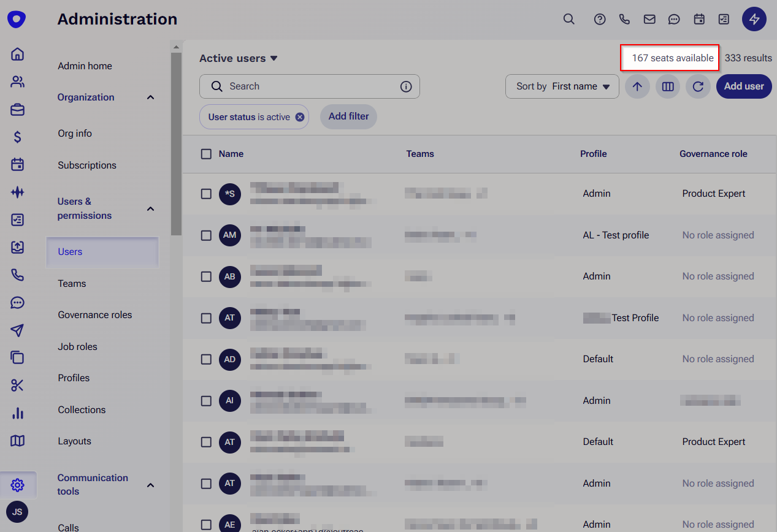Click into the users Search field
The height and width of the screenshot is (532, 777).
pyautogui.click(x=310, y=86)
